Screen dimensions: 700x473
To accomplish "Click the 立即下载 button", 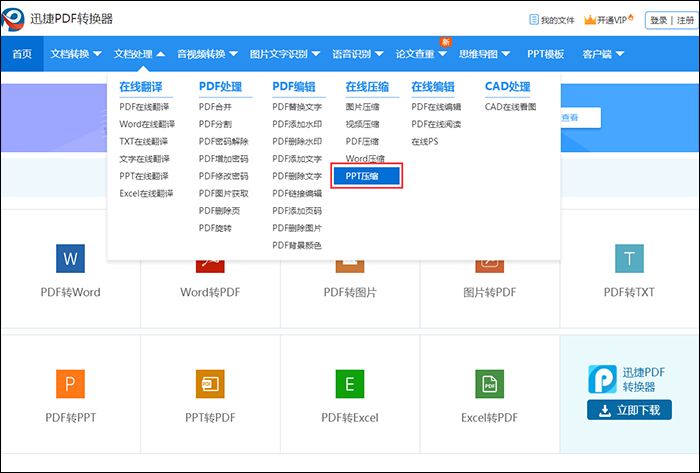I will (629, 410).
